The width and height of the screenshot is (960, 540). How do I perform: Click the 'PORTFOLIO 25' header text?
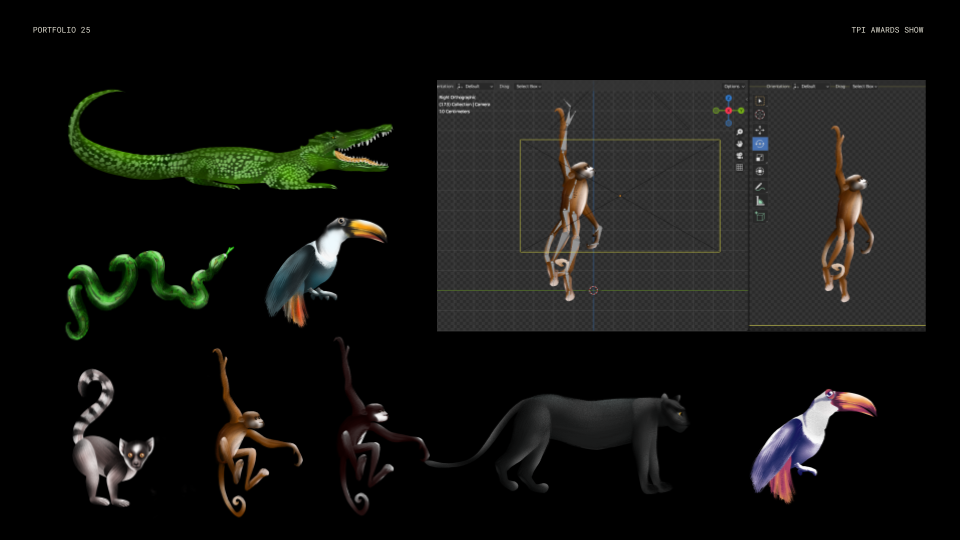click(61, 30)
